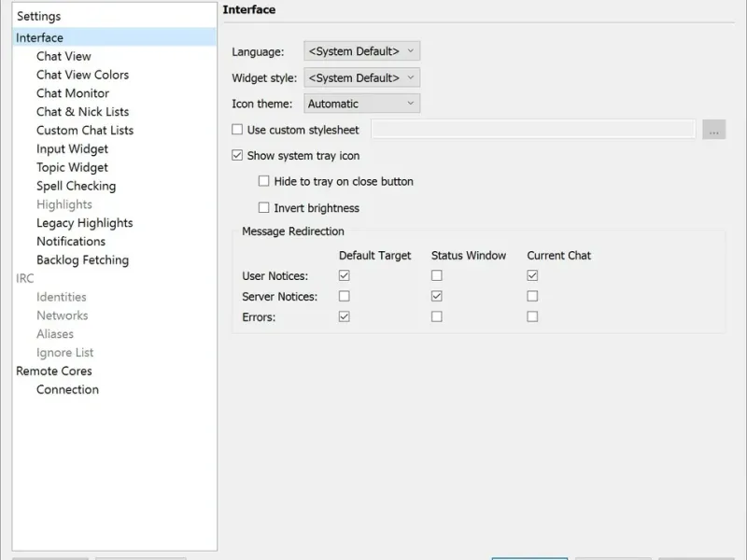This screenshot has width=747, height=560.
Task: Select the IRC category
Action: (x=25, y=278)
